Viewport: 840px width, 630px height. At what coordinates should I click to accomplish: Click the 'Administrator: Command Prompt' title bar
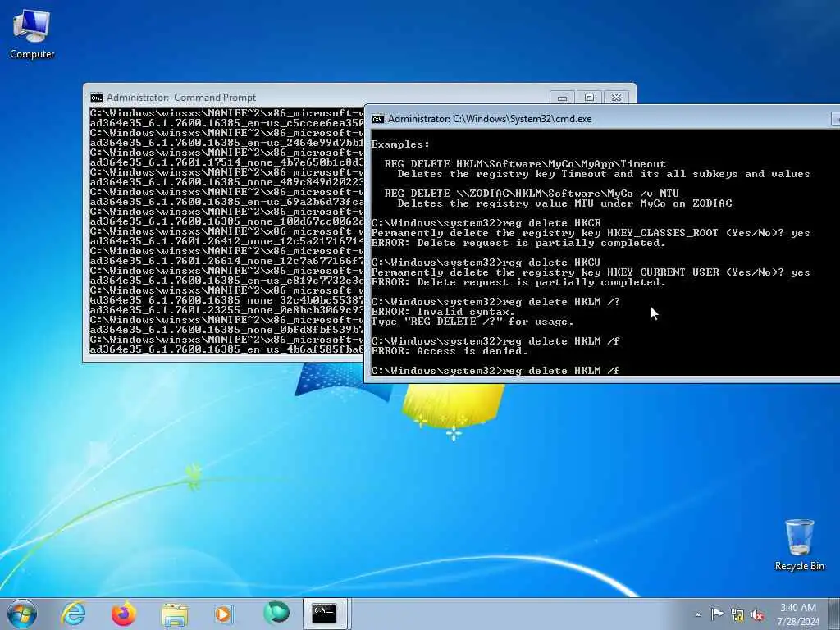pos(181,98)
